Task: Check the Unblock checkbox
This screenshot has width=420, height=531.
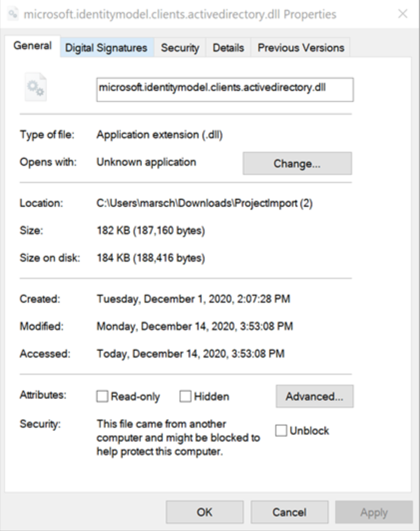Action: pyautogui.click(x=281, y=431)
